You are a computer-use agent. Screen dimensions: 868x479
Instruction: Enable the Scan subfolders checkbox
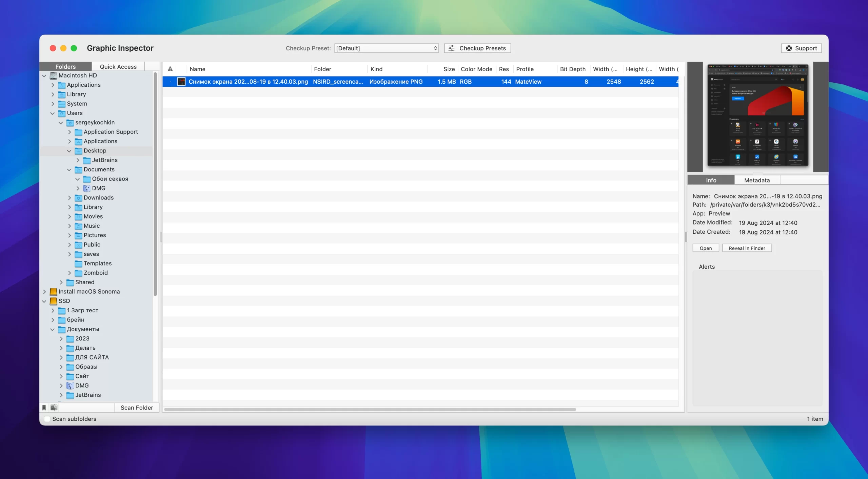(47, 419)
